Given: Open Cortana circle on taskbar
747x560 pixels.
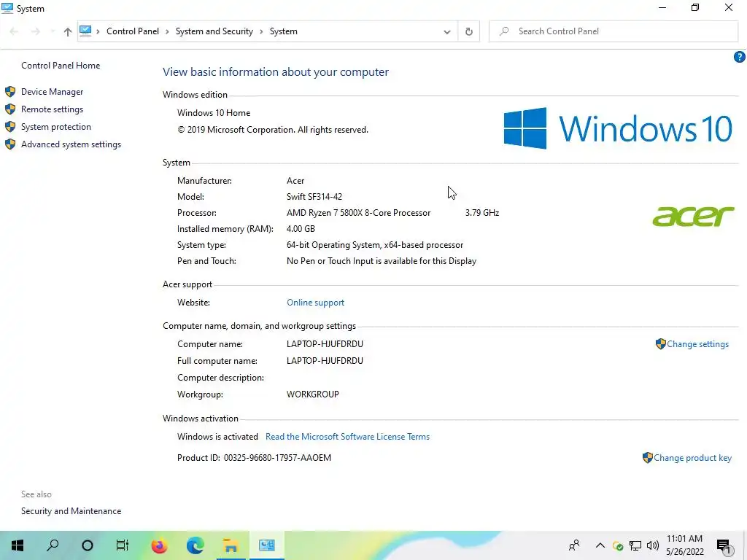Looking at the screenshot, I should tap(88, 545).
